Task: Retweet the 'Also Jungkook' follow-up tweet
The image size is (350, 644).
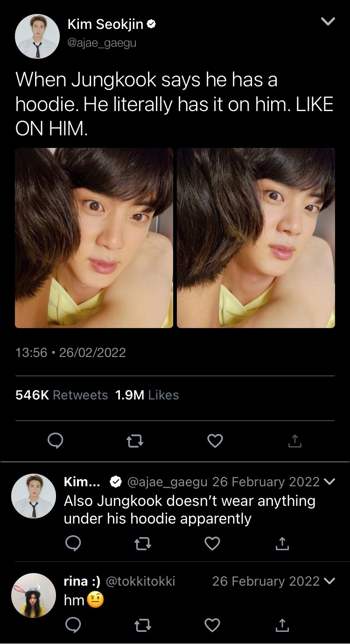Action: click(x=143, y=543)
